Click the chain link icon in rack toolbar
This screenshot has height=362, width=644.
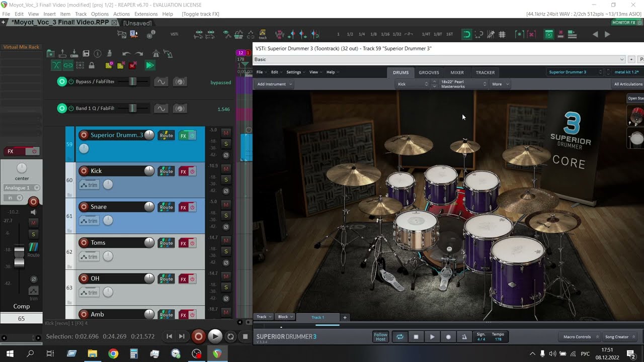(x=68, y=65)
